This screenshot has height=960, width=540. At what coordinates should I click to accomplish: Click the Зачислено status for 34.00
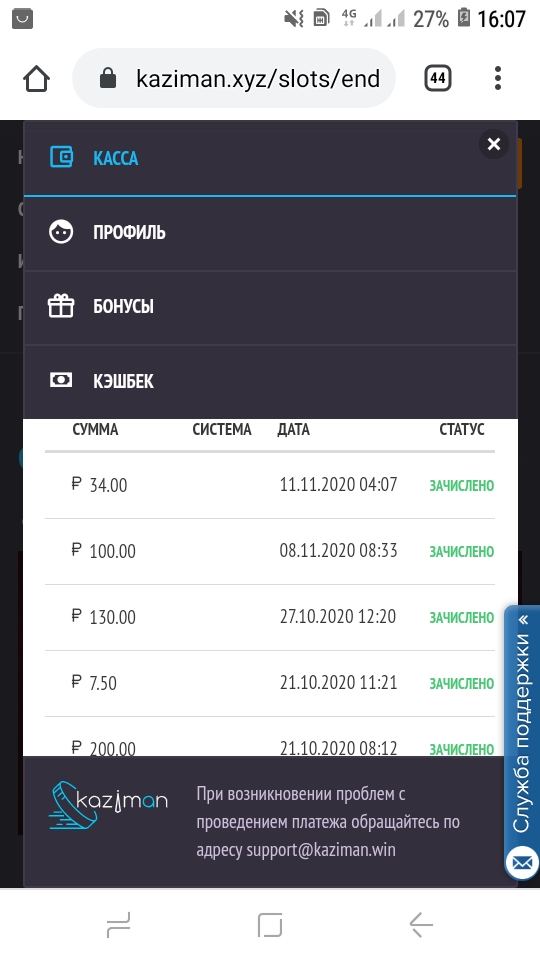pos(461,486)
